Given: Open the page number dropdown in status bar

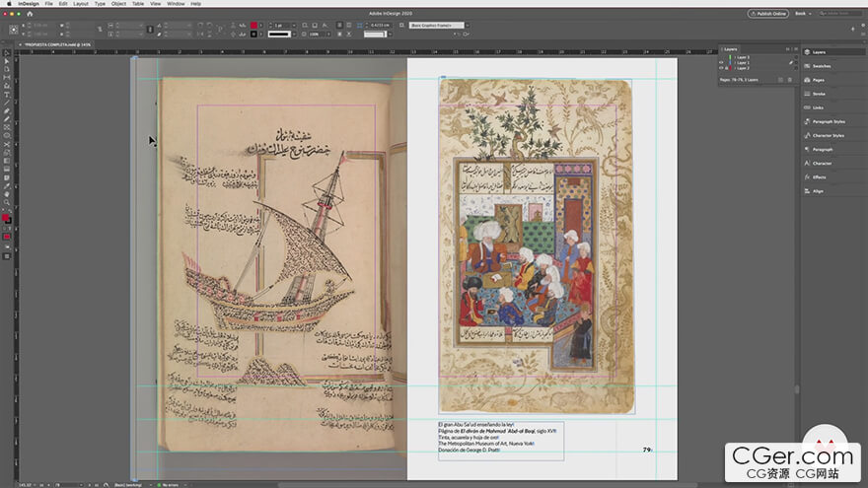Looking at the screenshot, I should click(x=81, y=485).
